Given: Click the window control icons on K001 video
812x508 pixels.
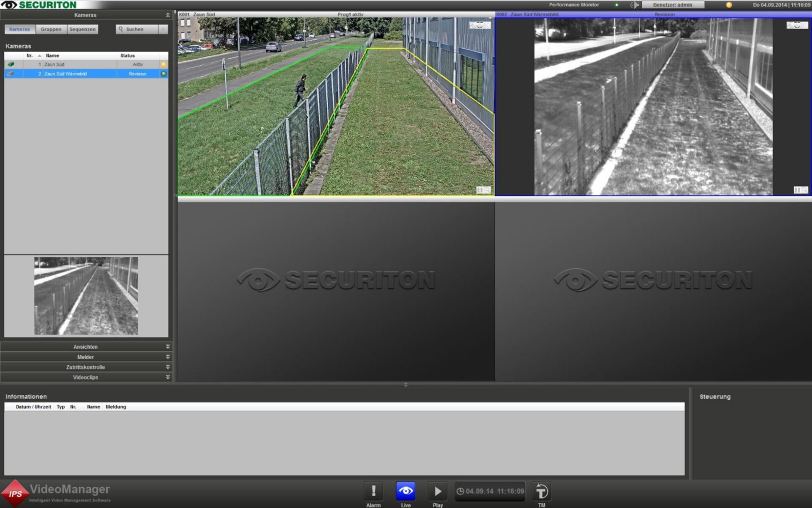Looking at the screenshot, I should coord(480,25).
